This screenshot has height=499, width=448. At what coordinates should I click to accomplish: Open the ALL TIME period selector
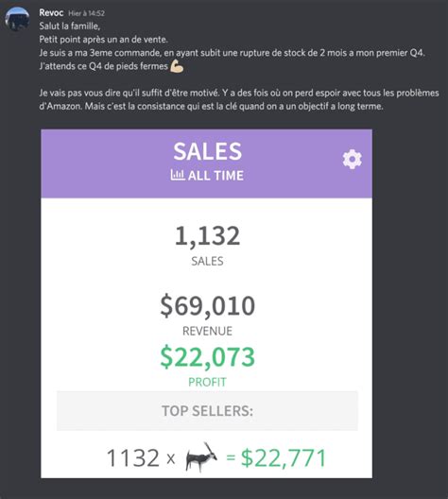point(207,176)
